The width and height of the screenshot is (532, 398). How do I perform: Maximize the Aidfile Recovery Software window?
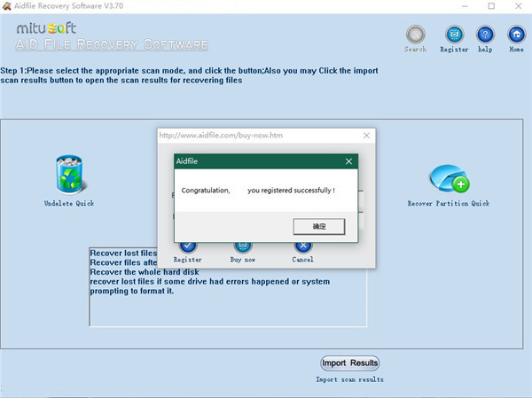pyautogui.click(x=491, y=6)
